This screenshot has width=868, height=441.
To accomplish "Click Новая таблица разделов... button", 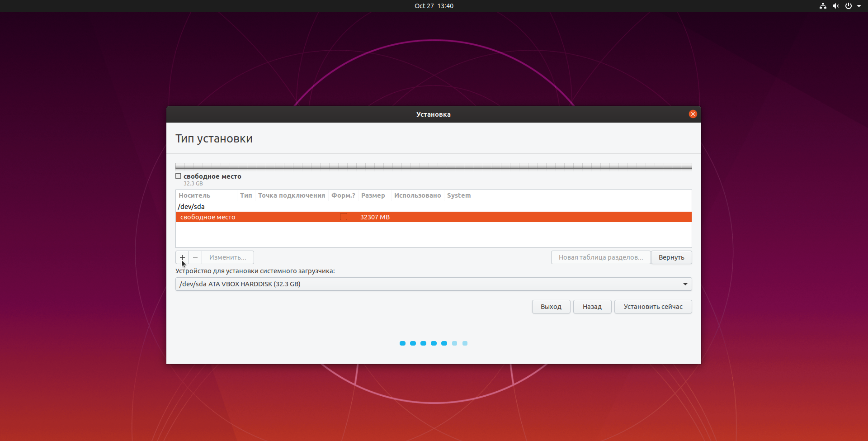I will [x=601, y=257].
